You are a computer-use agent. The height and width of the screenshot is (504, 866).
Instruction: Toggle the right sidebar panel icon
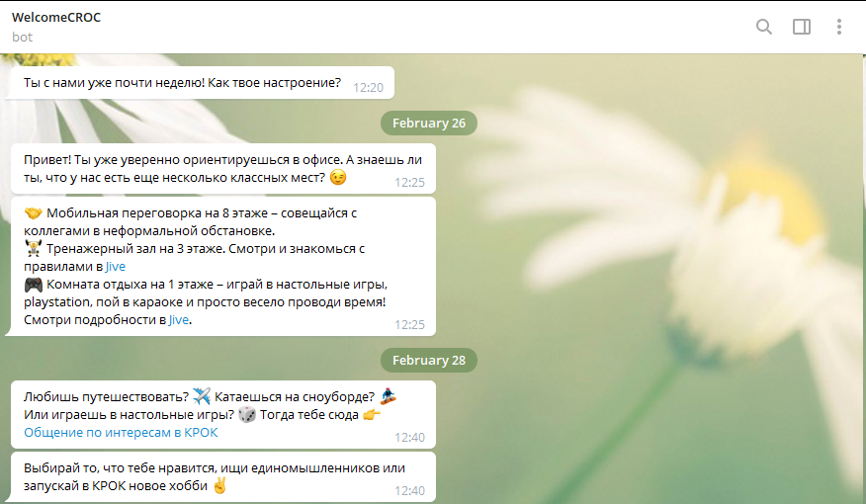pos(802,27)
